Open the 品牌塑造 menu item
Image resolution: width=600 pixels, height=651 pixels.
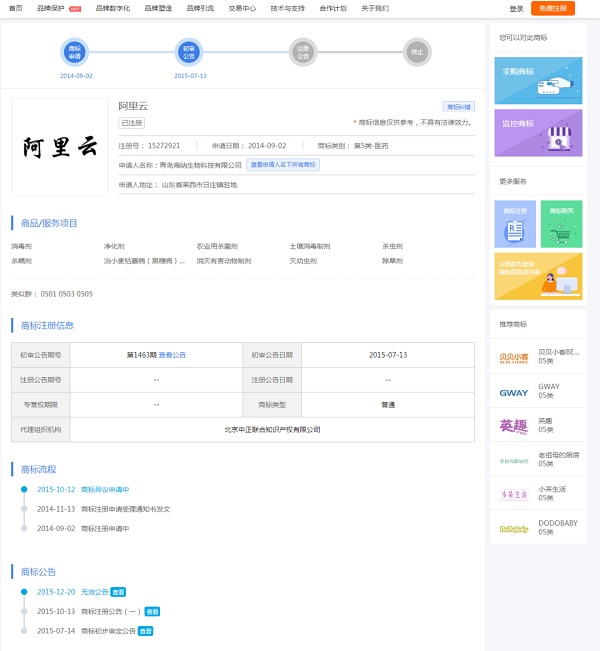click(x=158, y=8)
